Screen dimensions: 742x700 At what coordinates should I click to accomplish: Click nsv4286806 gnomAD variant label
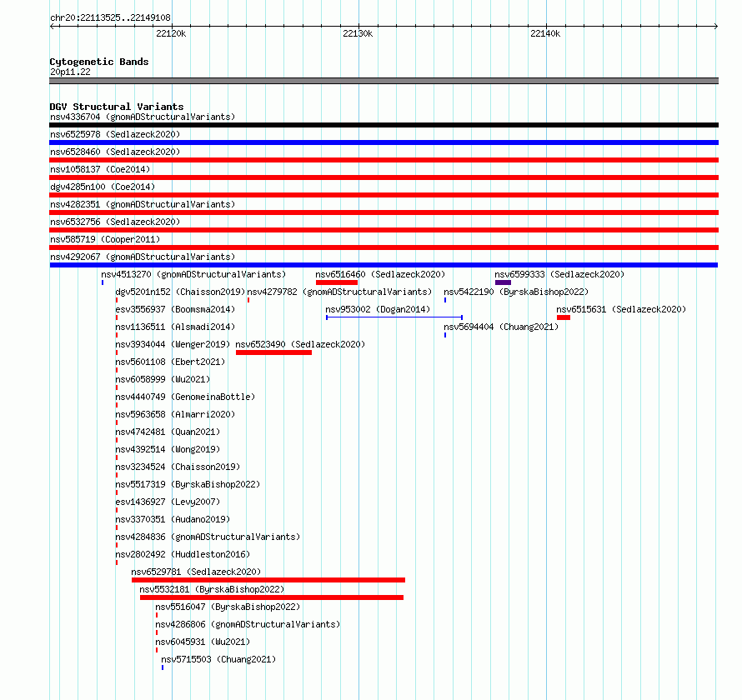tap(248, 624)
